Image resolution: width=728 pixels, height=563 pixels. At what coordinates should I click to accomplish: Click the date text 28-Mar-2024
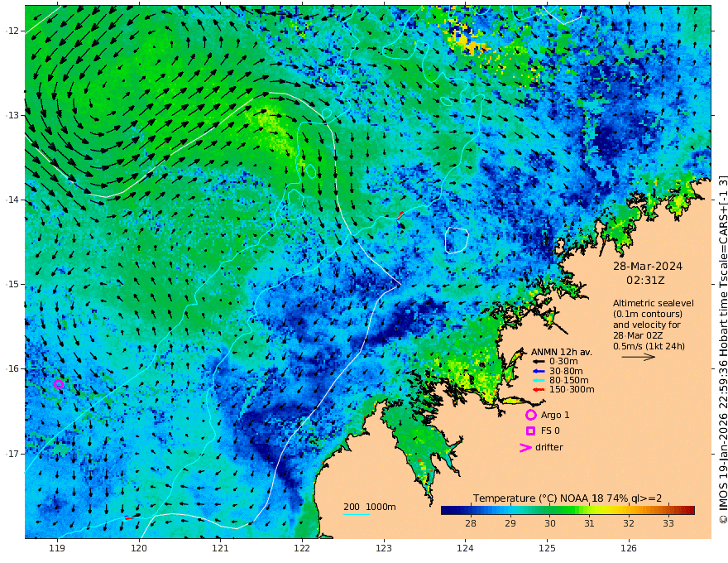[x=648, y=266]
